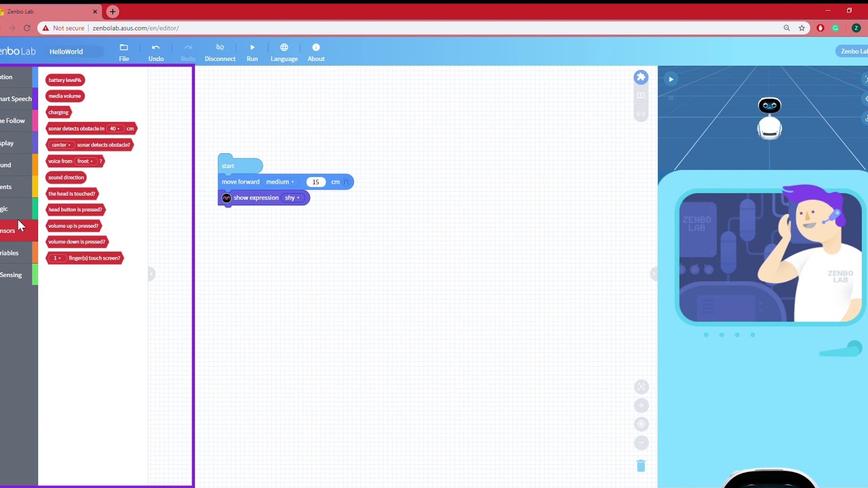The height and width of the screenshot is (488, 868).
Task: Pick the volume down is pressed block
Action: (x=77, y=241)
